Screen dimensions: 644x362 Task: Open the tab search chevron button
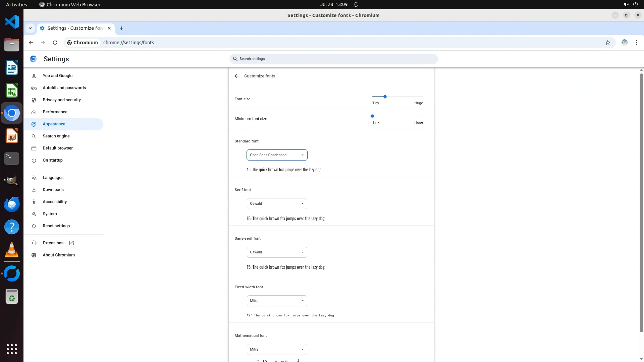tap(30, 28)
